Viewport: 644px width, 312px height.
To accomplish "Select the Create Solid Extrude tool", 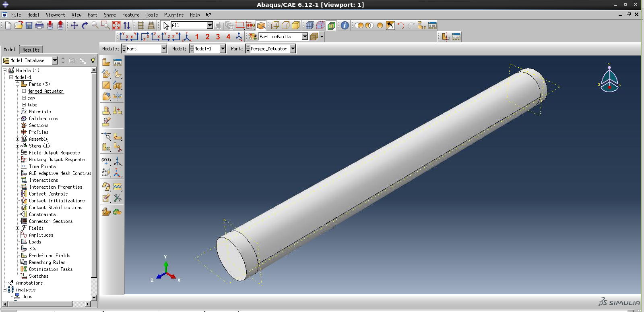I will point(106,74).
